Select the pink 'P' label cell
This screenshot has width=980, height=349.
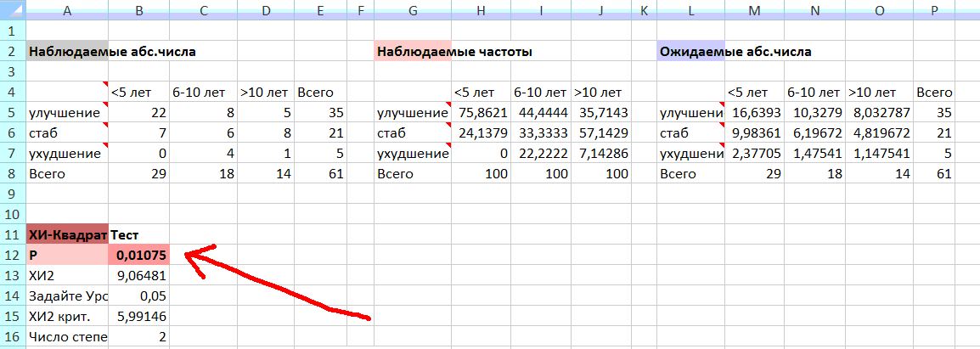68,255
